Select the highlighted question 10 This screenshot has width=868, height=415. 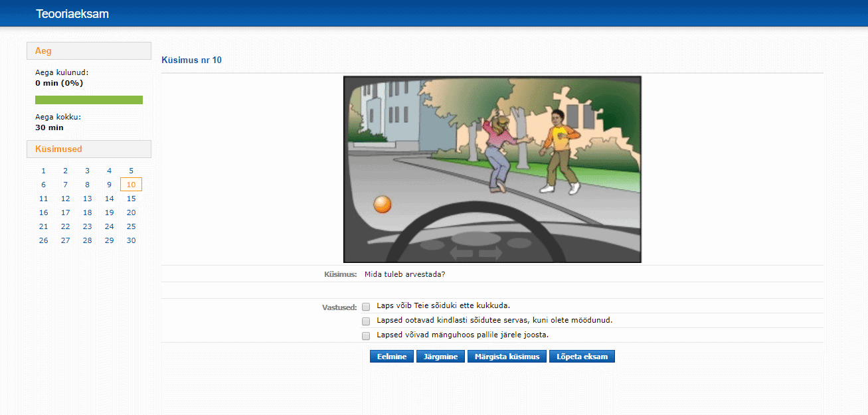point(131,185)
